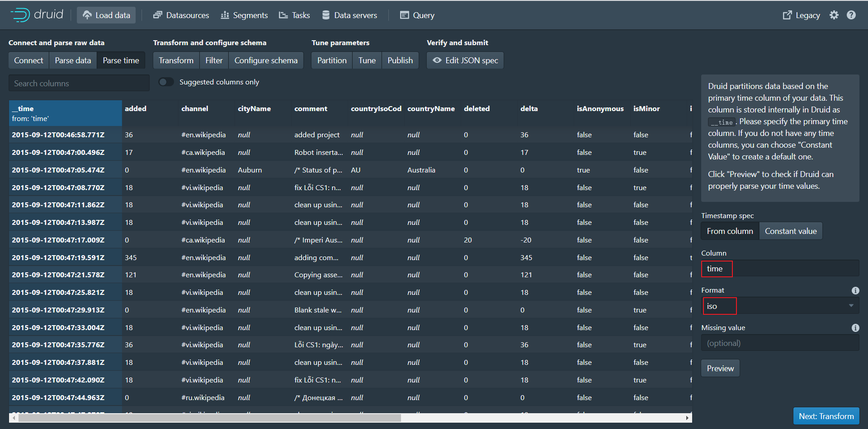Click the Auburn cityName cell
Screen dimensions: 868x429
[x=263, y=170]
